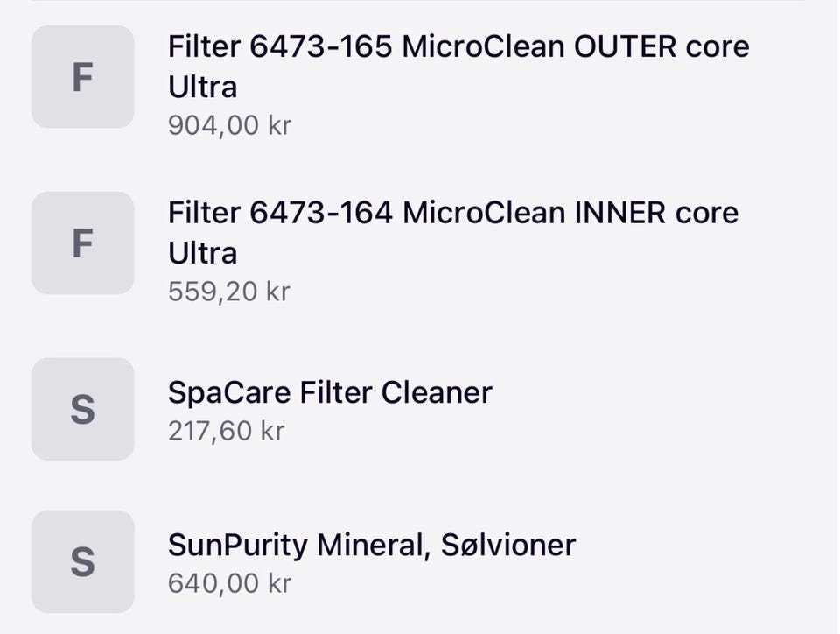Click the word OUTER in first product
The width and height of the screenshot is (840, 634).
coord(625,46)
